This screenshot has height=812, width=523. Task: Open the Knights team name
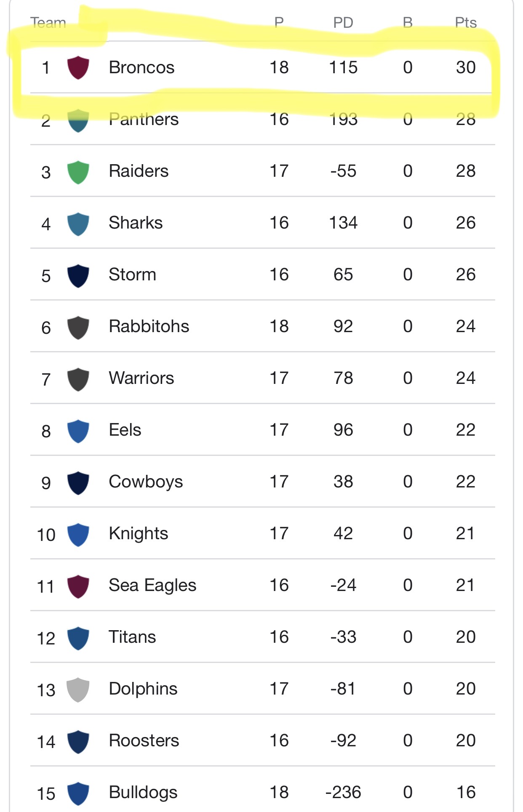pyautogui.click(x=139, y=534)
